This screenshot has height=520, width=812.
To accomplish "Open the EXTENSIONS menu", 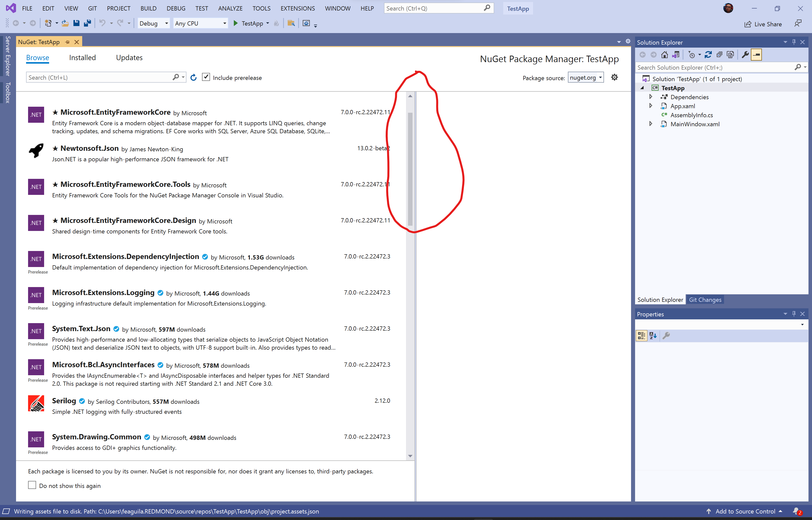I will (x=297, y=9).
